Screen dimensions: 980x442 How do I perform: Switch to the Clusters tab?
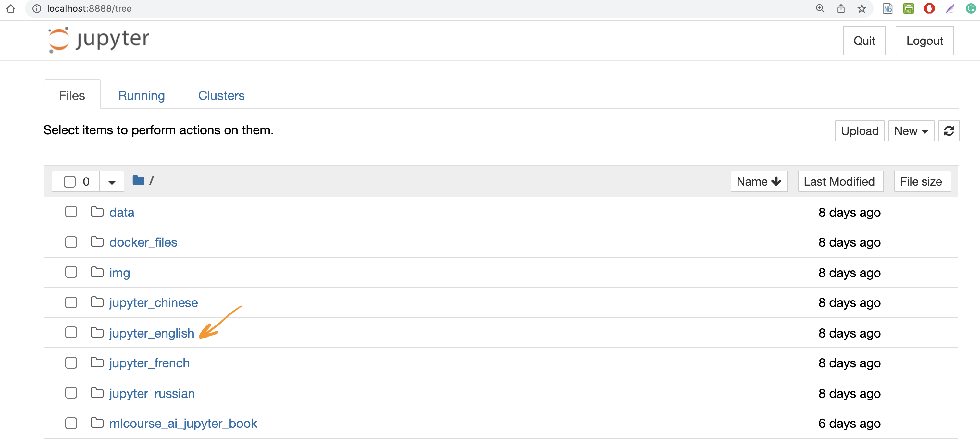click(221, 95)
